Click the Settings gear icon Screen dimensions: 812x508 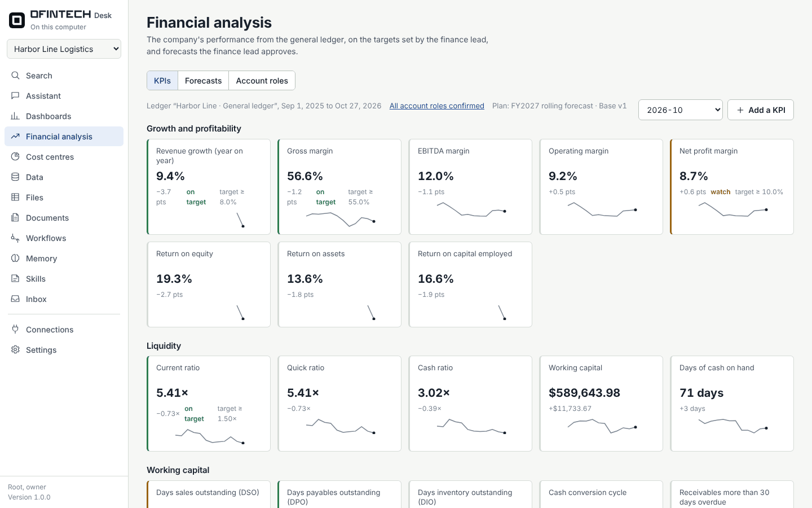pos(15,350)
